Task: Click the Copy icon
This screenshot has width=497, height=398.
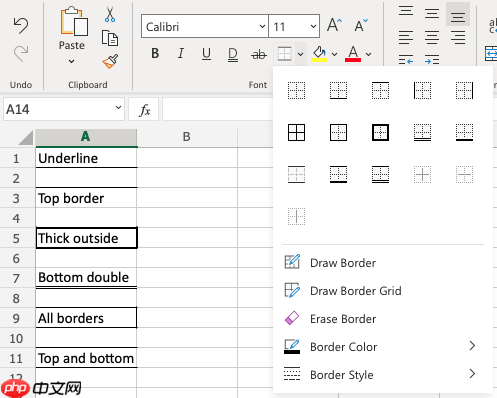Action: coord(110,38)
